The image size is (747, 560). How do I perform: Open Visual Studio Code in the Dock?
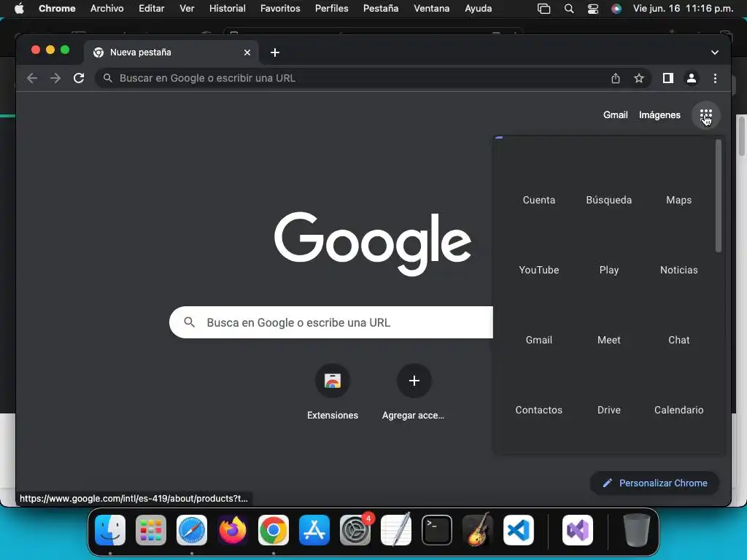(519, 530)
